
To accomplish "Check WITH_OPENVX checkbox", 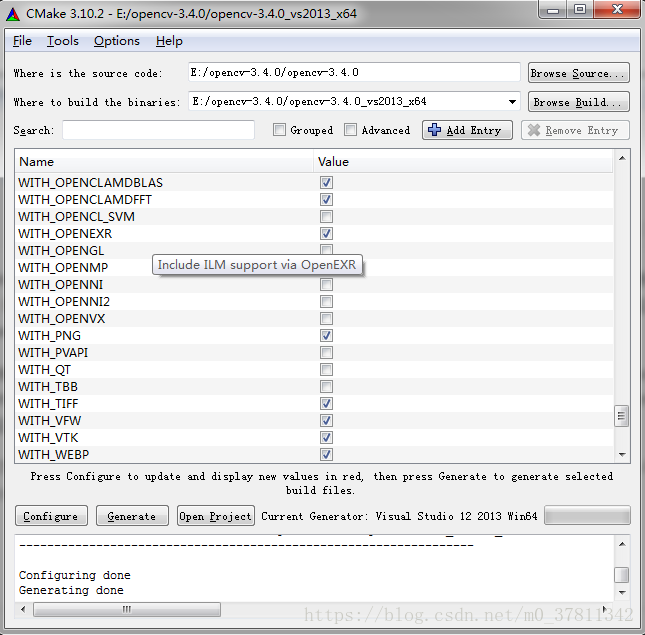I will click(x=326, y=319).
